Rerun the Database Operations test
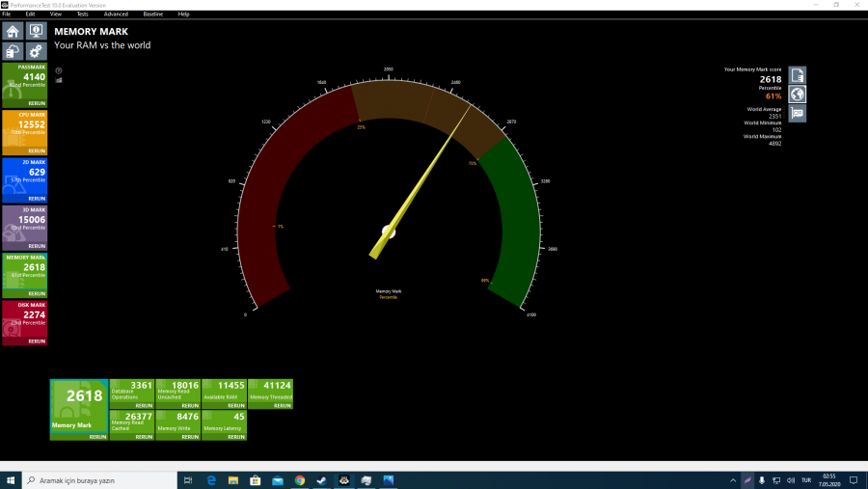868x489 pixels. point(144,406)
